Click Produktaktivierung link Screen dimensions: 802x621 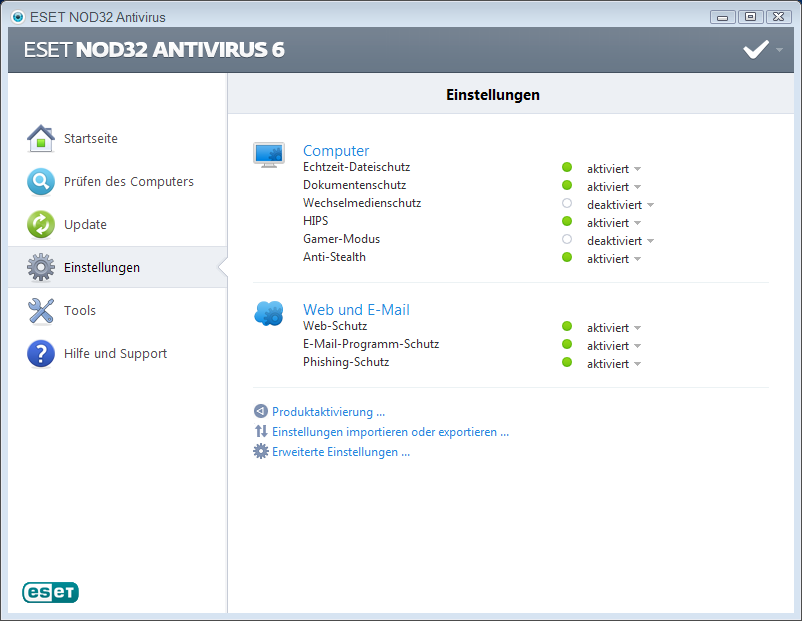click(x=328, y=412)
